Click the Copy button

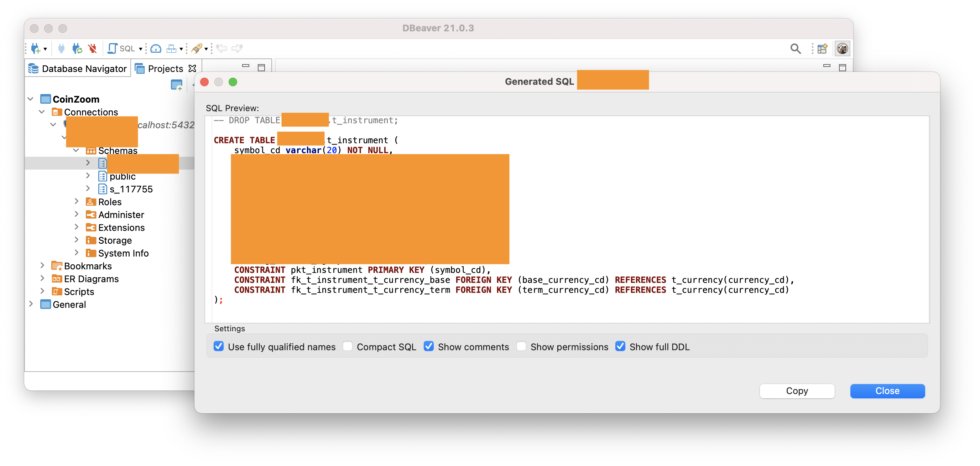pyautogui.click(x=797, y=390)
